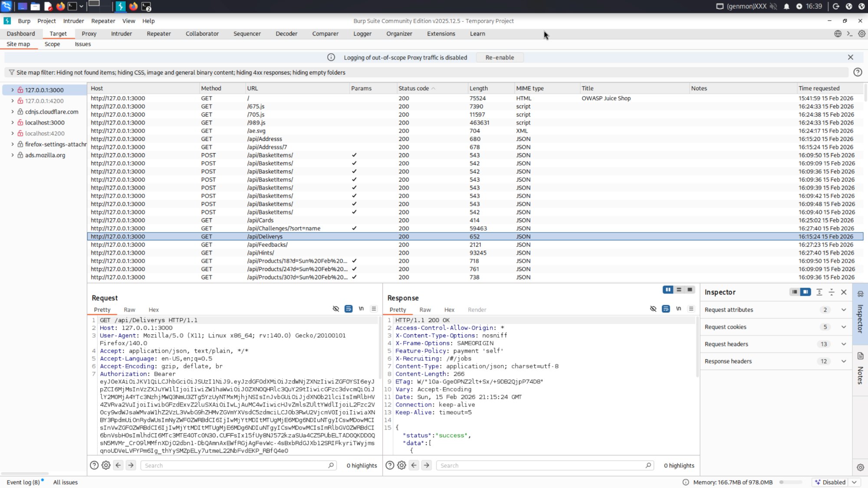Click the Re-enable button
This screenshot has width=868, height=488.
(500, 57)
